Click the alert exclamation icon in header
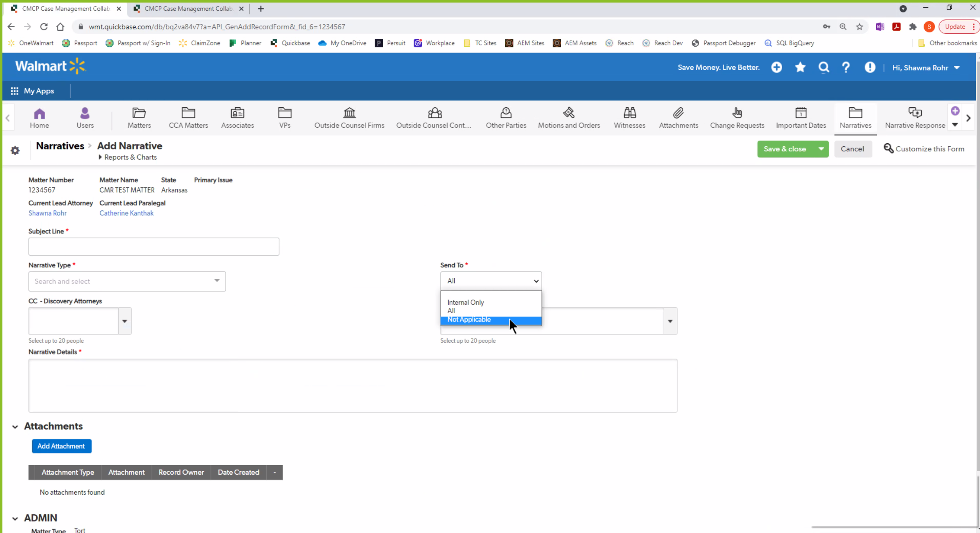Screen dimensions: 980x533 870,67
